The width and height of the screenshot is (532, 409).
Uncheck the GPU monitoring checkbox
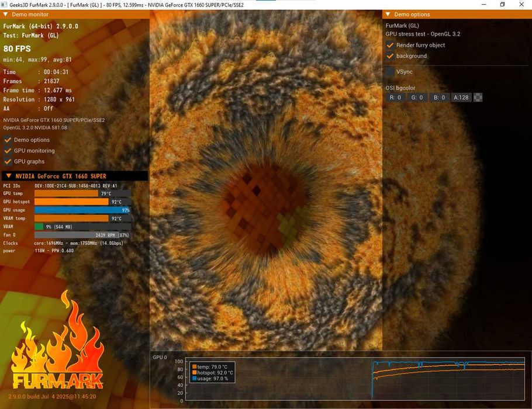[8, 151]
